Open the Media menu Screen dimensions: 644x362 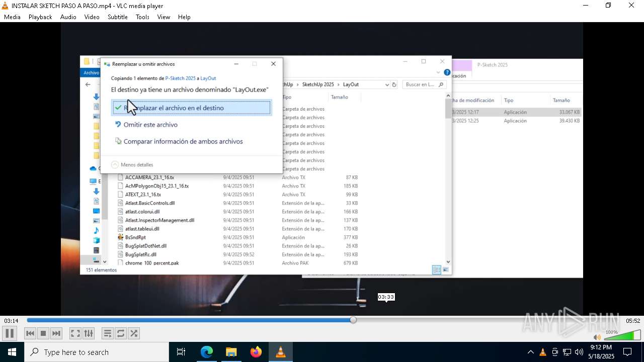(12, 17)
